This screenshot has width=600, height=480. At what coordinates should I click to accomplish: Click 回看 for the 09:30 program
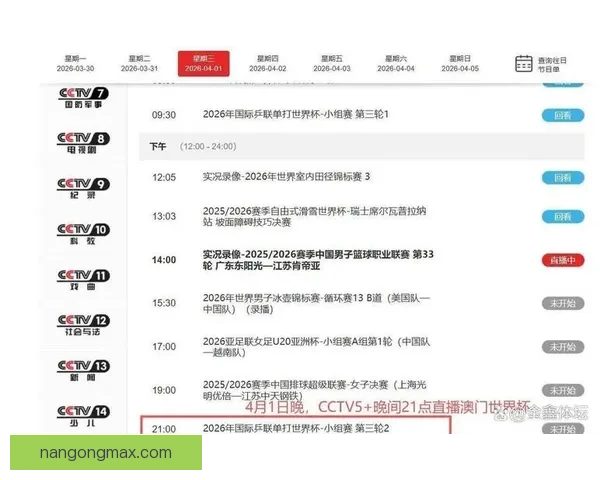(x=563, y=115)
